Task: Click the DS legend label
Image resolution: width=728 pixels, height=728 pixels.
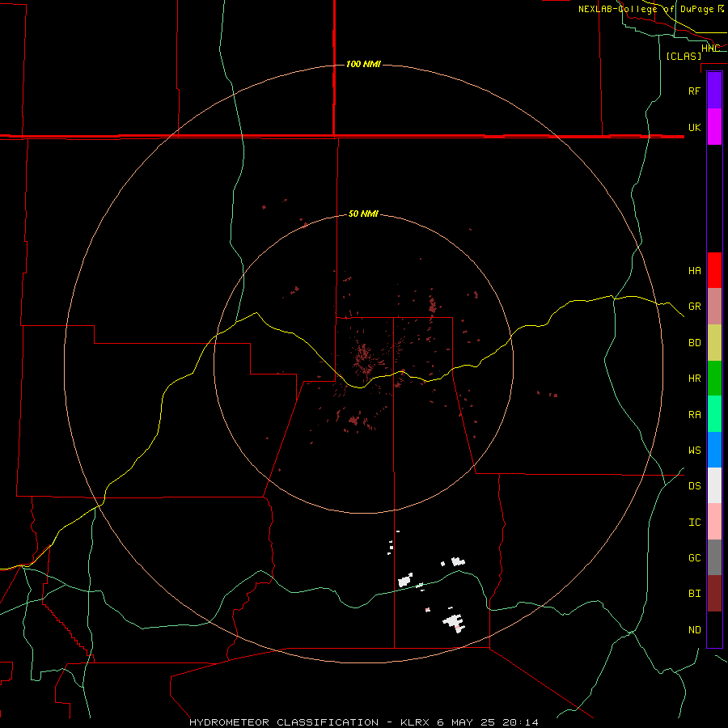Action: (694, 486)
